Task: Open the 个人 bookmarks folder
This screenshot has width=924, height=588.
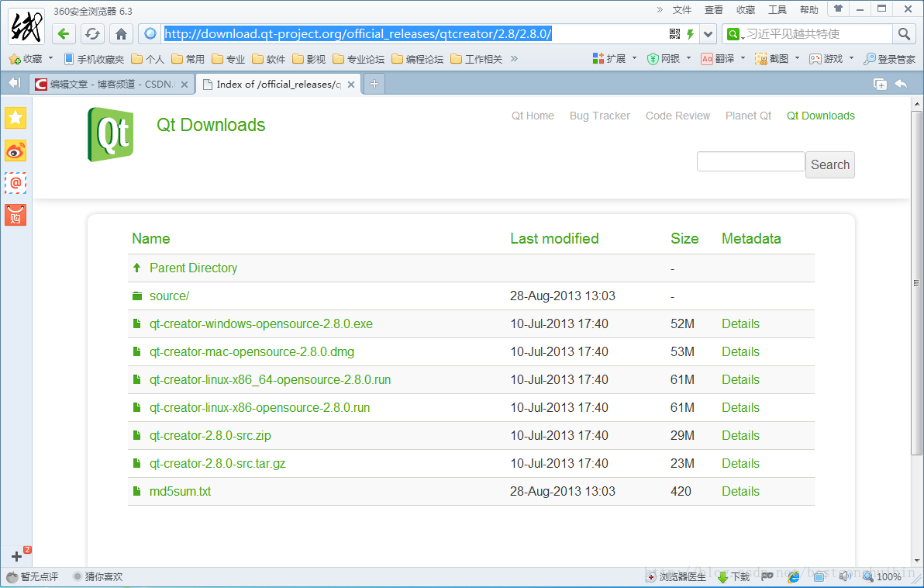Action: pos(148,59)
